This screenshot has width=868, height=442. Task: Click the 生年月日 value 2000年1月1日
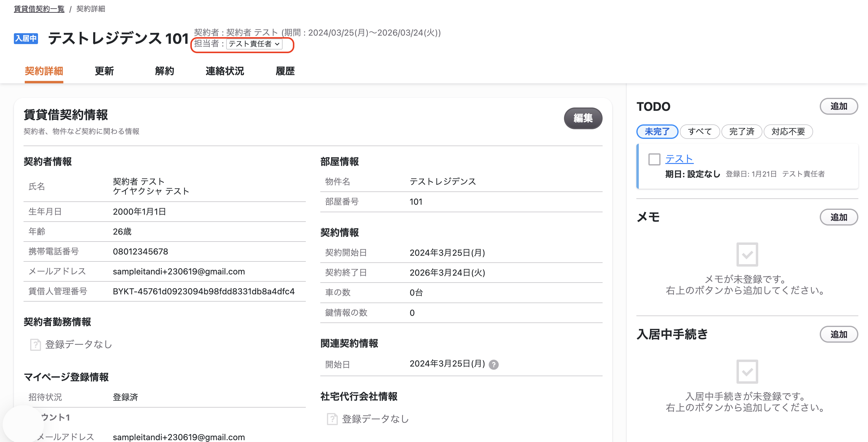point(139,212)
